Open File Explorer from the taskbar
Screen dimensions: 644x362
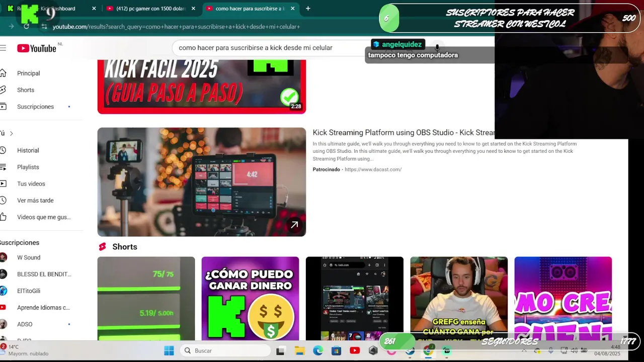pyautogui.click(x=299, y=350)
